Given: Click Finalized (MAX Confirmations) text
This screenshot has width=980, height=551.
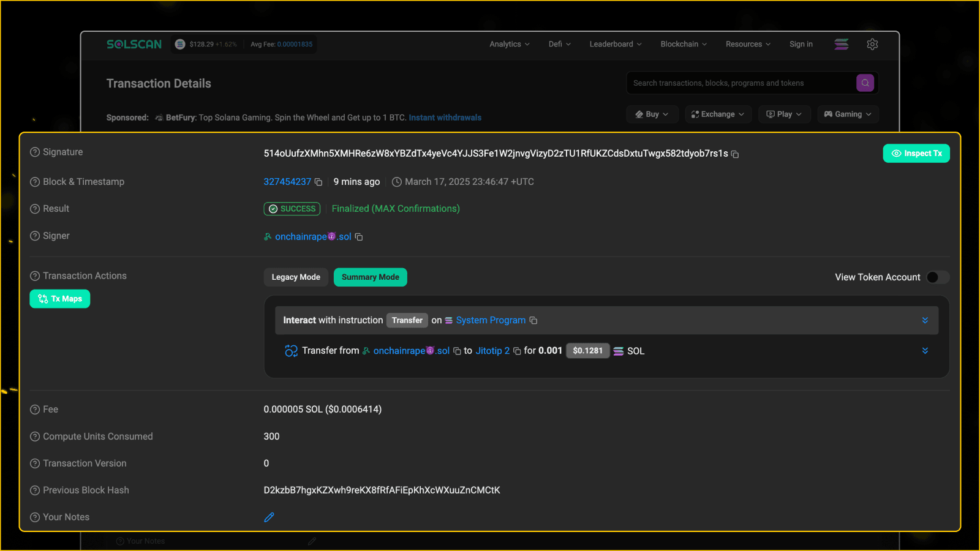Looking at the screenshot, I should 396,209.
